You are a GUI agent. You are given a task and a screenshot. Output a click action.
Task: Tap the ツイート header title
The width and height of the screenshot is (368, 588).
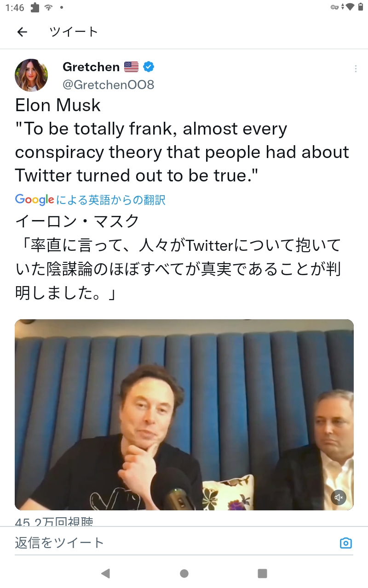tap(74, 32)
